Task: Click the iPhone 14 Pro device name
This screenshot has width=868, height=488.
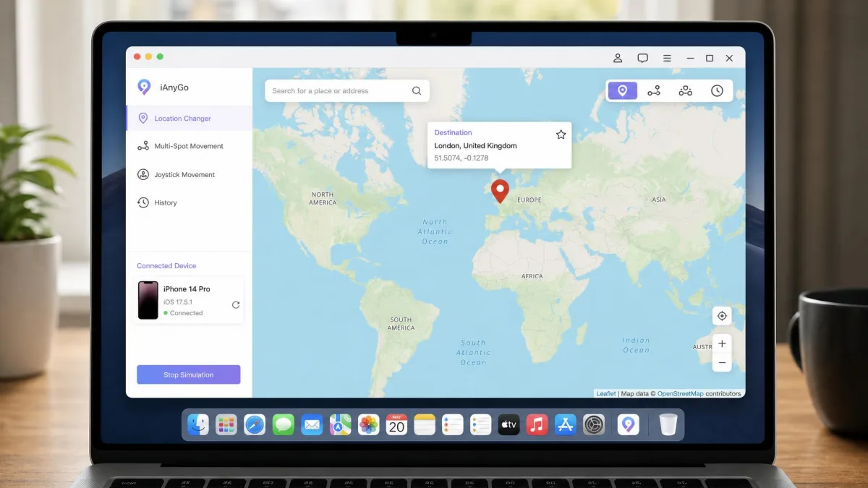Action: coord(187,289)
